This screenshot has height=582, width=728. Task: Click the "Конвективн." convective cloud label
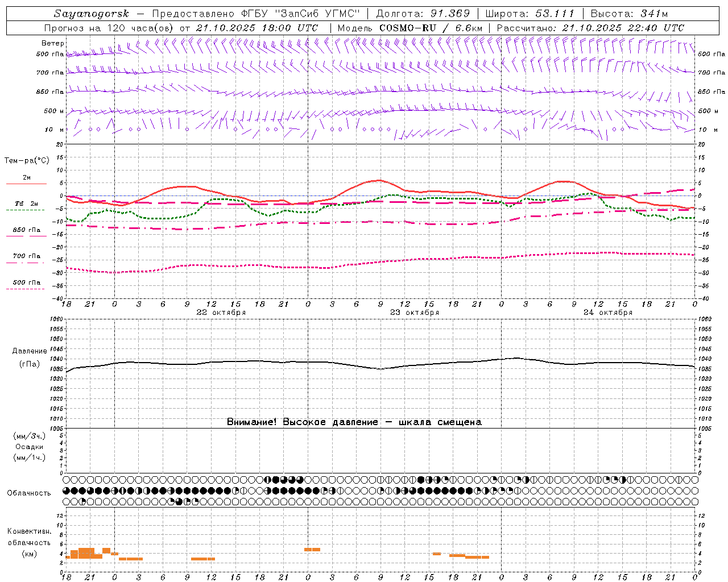[30, 531]
